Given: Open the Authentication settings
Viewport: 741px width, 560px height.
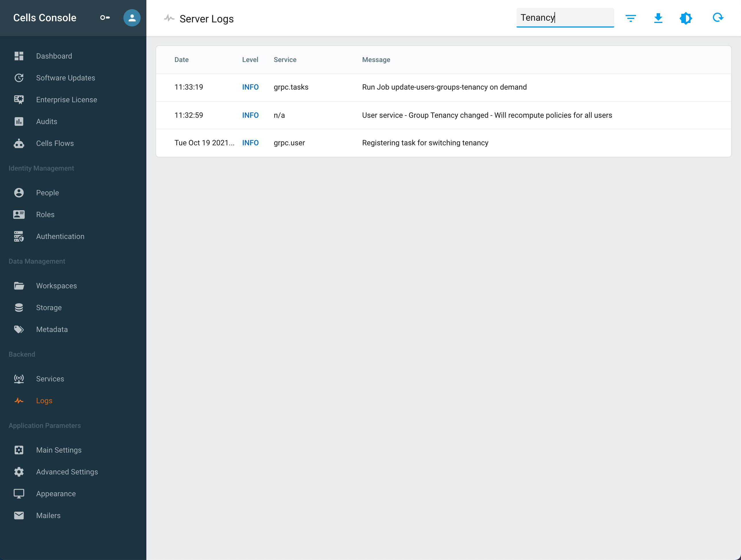Looking at the screenshot, I should [x=60, y=236].
